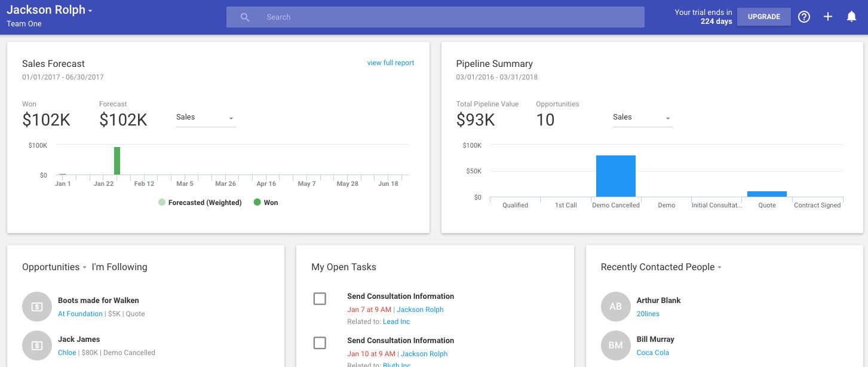The height and width of the screenshot is (367, 868).
Task: Open the Sales dropdown in Sales Forecast
Action: [x=206, y=117]
